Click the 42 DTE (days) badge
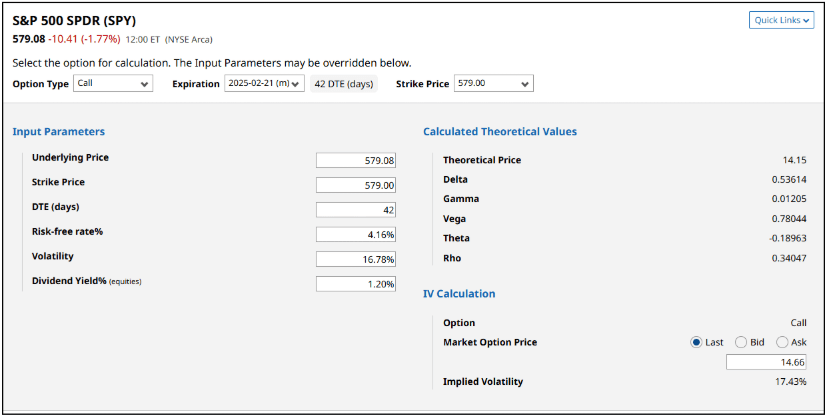The width and height of the screenshot is (827, 416). pyautogui.click(x=344, y=84)
